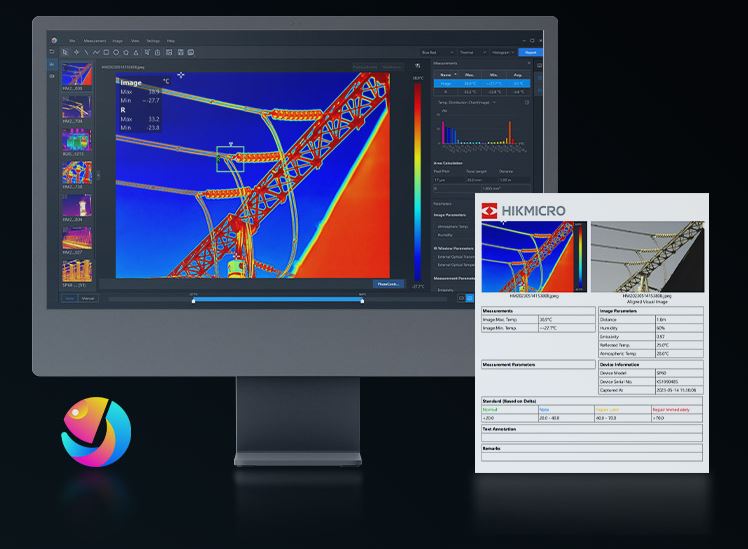Select the straight line measurement tool

coord(86,52)
